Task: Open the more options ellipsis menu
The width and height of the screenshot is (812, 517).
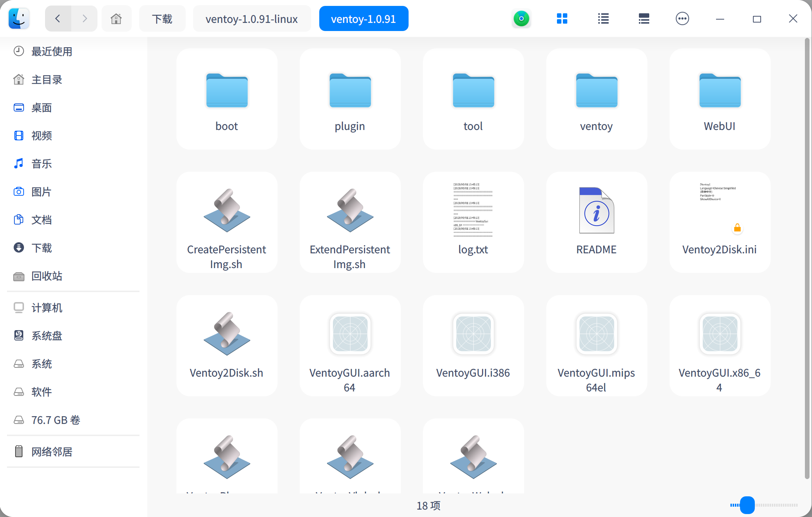Action: (x=682, y=18)
